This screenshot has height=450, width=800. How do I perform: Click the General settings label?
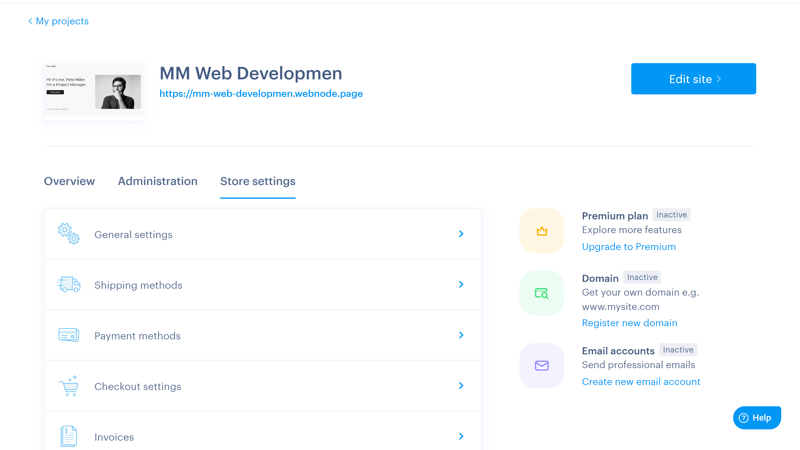[x=133, y=235]
